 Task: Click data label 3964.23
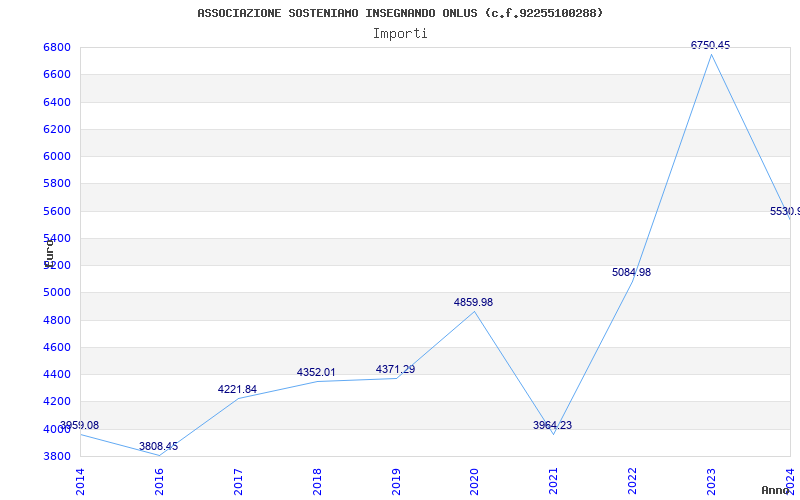click(553, 426)
